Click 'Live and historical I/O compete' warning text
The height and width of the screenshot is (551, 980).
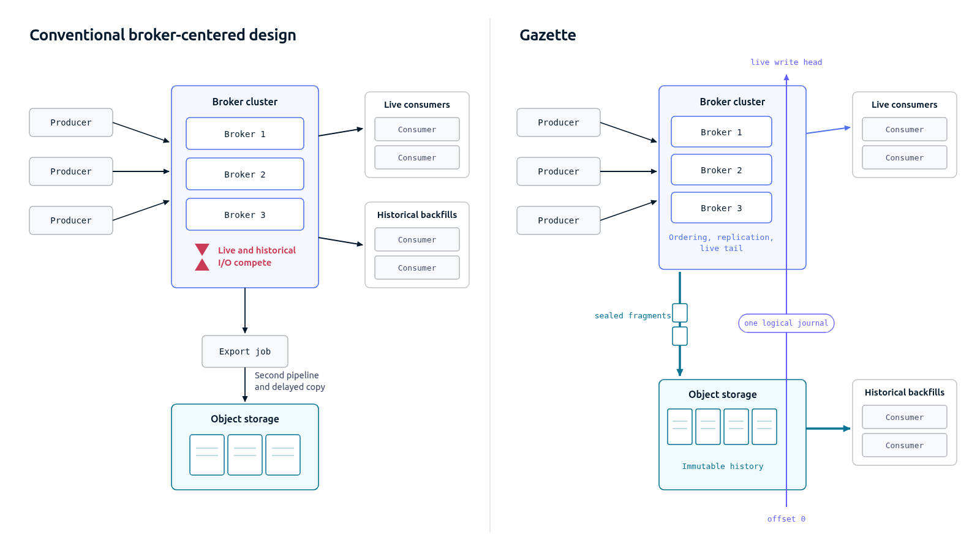click(x=257, y=257)
